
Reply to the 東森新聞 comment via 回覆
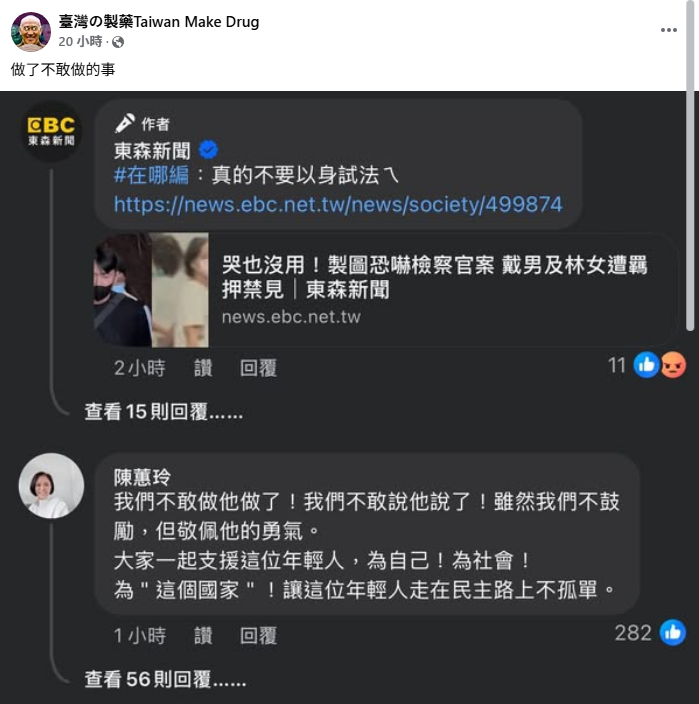(258, 368)
